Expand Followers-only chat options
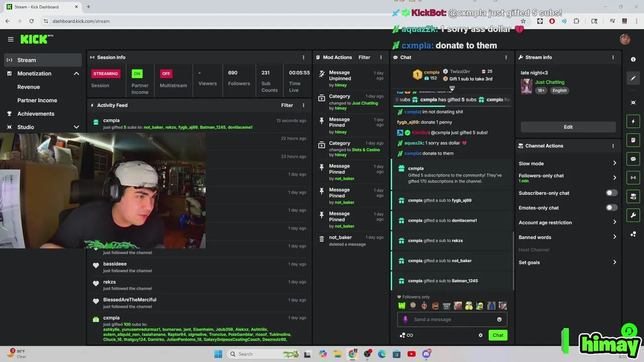Image resolution: width=644 pixels, height=362 pixels. click(x=614, y=177)
